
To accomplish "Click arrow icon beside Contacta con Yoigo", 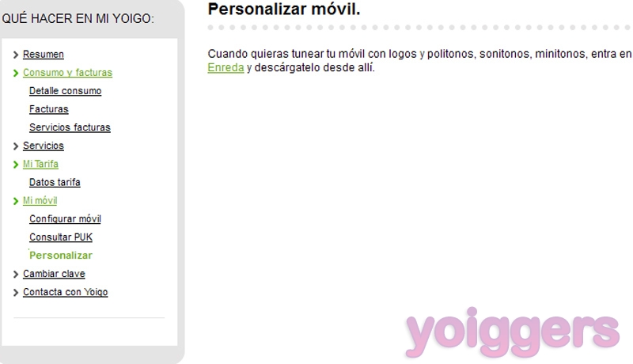I will (x=16, y=293).
